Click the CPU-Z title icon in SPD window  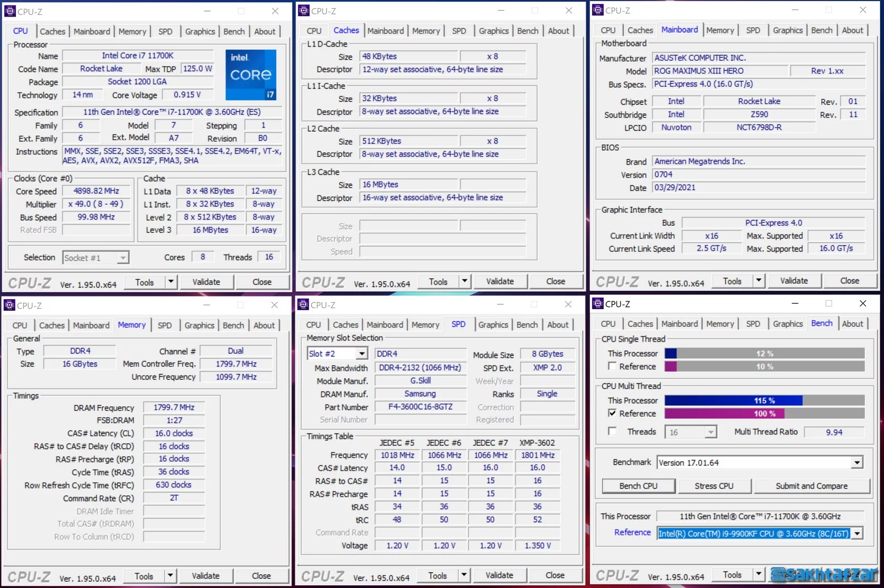tap(303, 305)
